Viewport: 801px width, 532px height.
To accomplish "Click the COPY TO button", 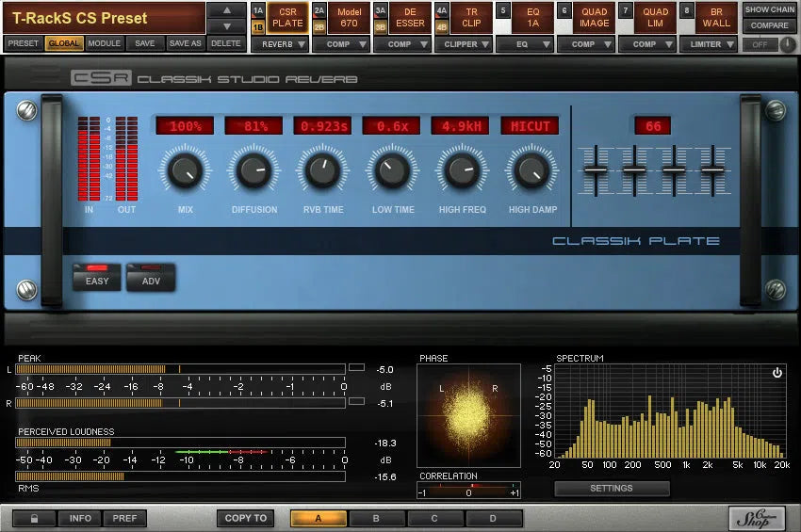I will [x=246, y=518].
